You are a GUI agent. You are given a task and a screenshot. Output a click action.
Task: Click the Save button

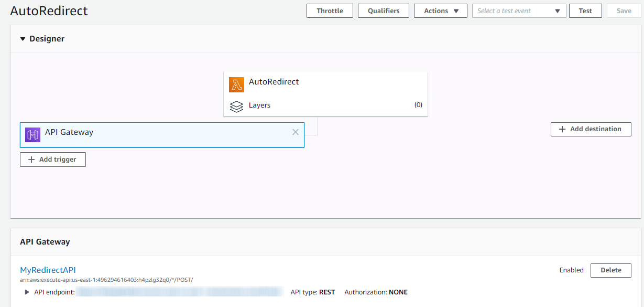[624, 11]
